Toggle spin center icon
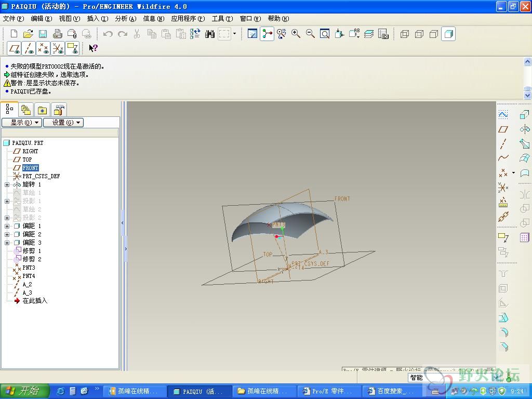This screenshot has width=532, height=399. click(267, 34)
